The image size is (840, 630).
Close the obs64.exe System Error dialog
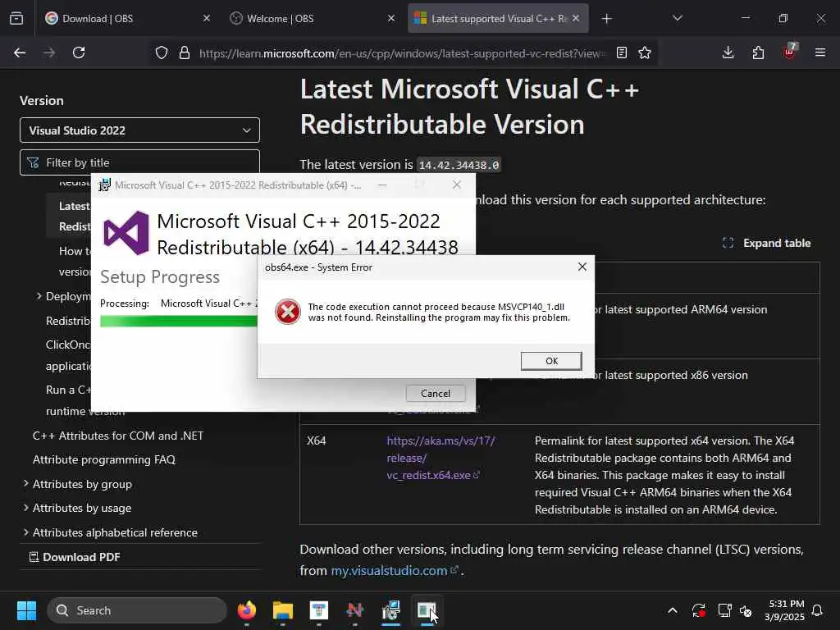(x=582, y=267)
